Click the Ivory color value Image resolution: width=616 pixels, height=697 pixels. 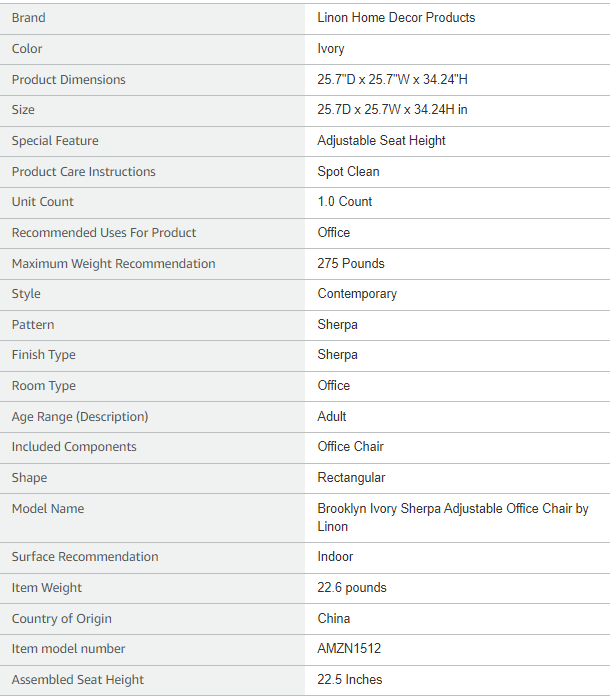tap(331, 49)
